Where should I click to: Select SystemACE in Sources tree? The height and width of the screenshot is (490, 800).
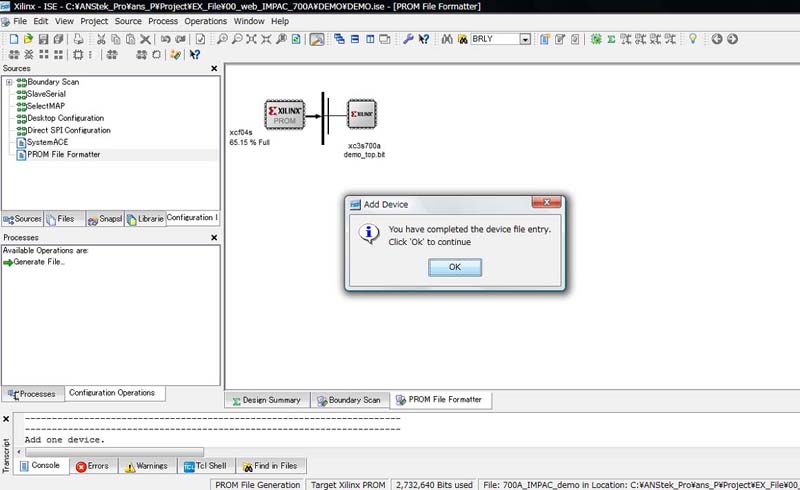pos(47,142)
